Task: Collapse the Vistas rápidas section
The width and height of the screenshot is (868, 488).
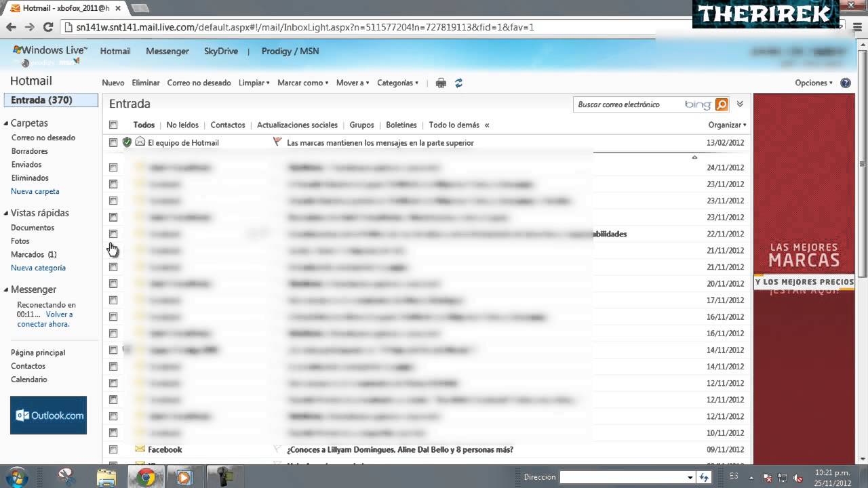Action: 6,213
